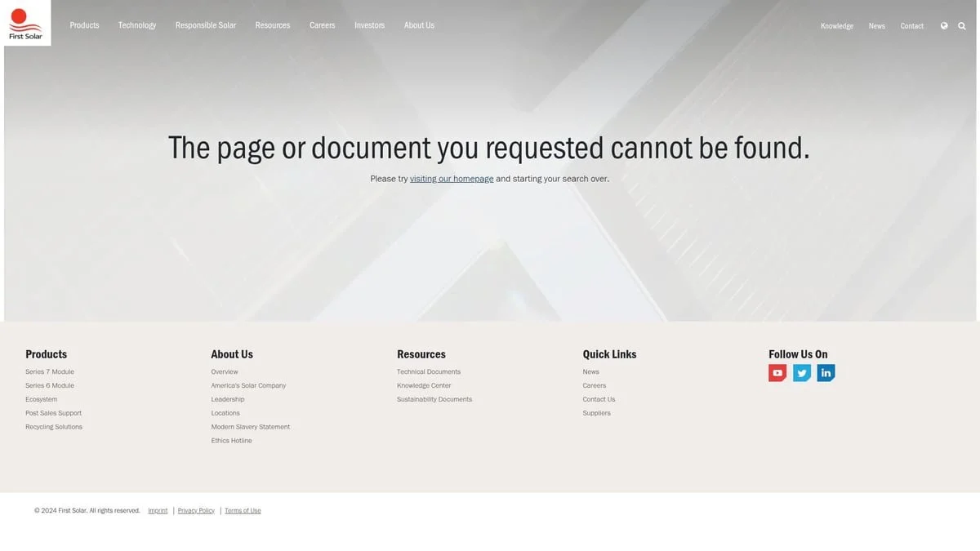
Task: Open the Careers header menu
Action: pyautogui.click(x=323, y=25)
